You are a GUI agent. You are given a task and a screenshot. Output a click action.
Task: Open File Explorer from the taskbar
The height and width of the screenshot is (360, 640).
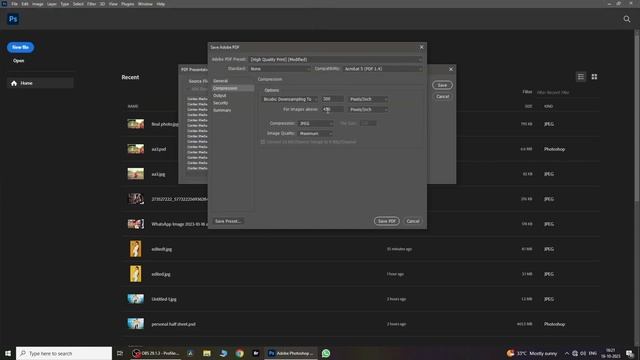pyautogui.click(x=207, y=353)
